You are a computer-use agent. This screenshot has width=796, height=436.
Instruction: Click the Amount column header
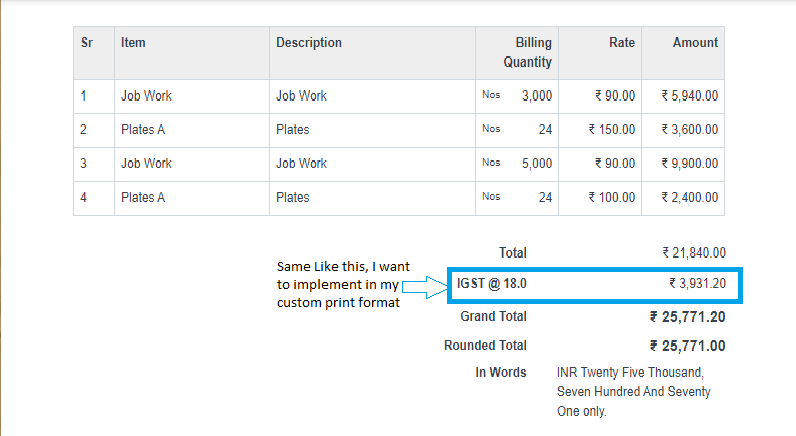point(695,43)
